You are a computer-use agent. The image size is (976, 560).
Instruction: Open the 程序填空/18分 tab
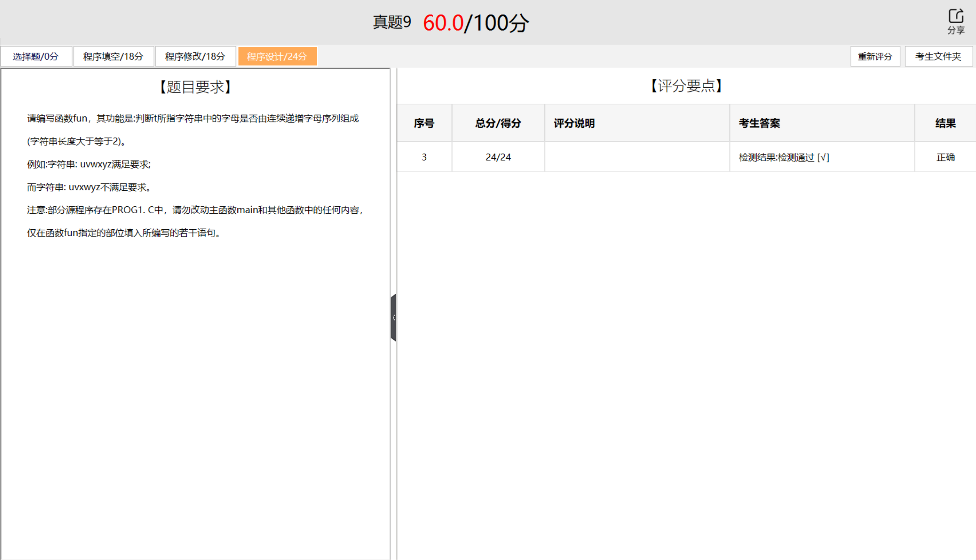(113, 56)
